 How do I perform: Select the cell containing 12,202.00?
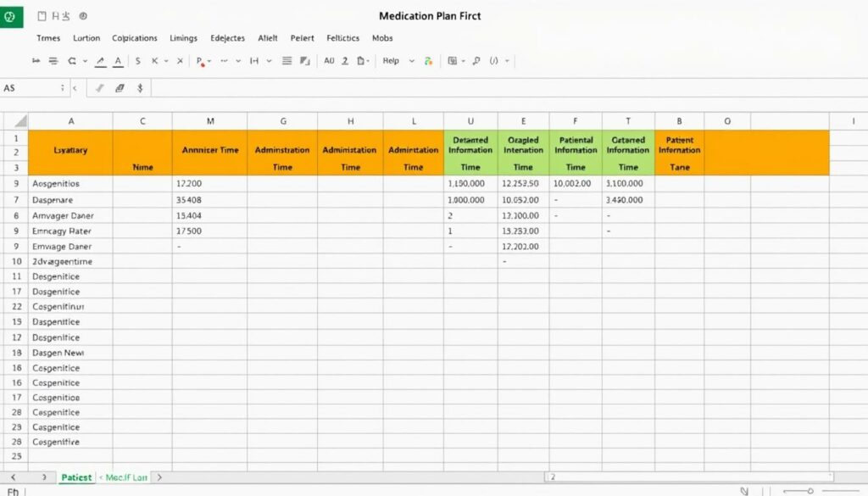(524, 247)
